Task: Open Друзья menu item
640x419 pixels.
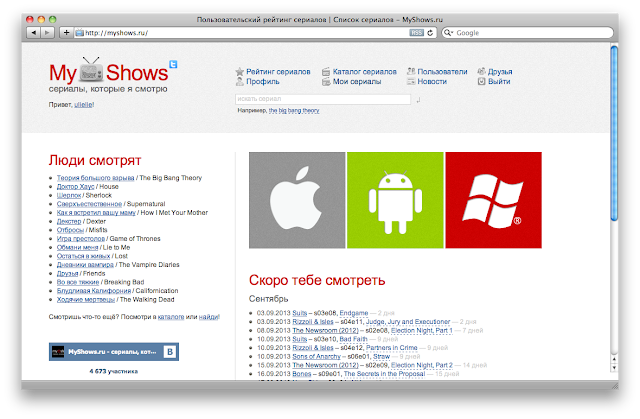Action: [x=500, y=71]
